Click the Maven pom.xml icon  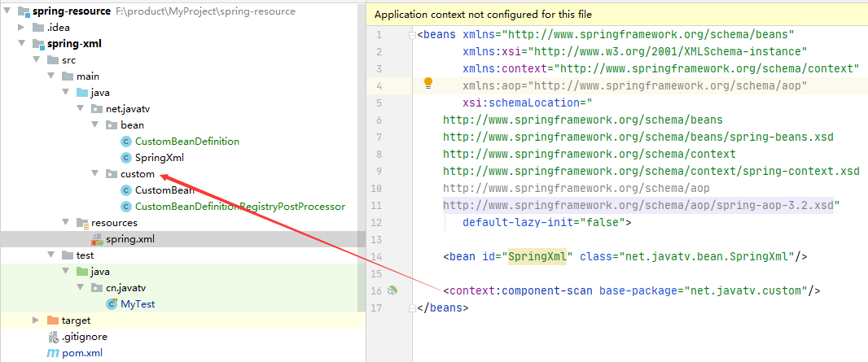coord(53,353)
